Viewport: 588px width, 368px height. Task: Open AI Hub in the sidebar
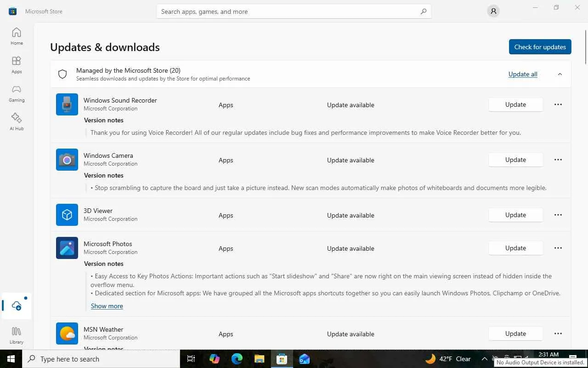[17, 122]
